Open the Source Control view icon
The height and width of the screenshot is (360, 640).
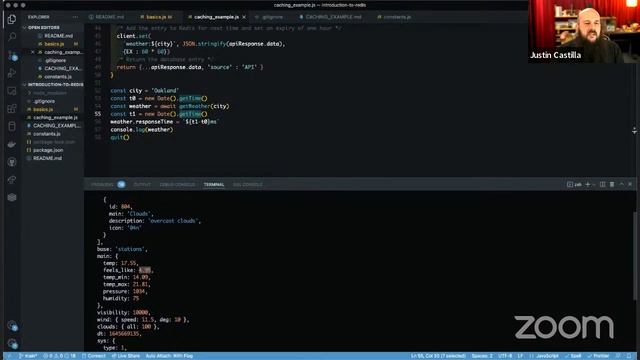(x=12, y=55)
